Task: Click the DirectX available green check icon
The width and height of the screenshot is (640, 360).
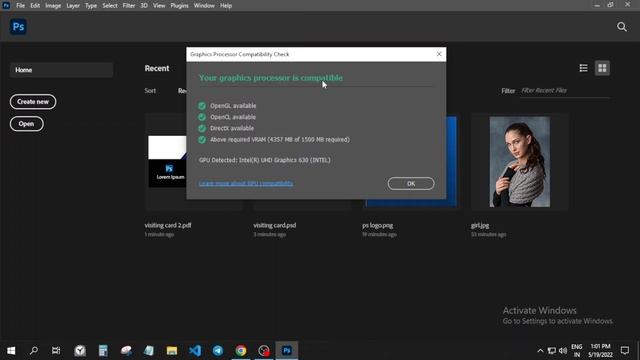Action: click(202, 128)
